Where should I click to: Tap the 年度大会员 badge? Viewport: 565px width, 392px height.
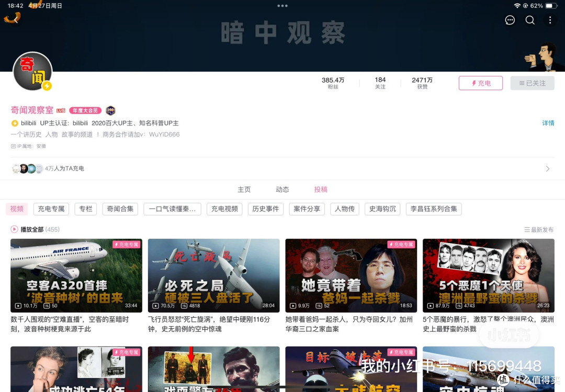(85, 110)
